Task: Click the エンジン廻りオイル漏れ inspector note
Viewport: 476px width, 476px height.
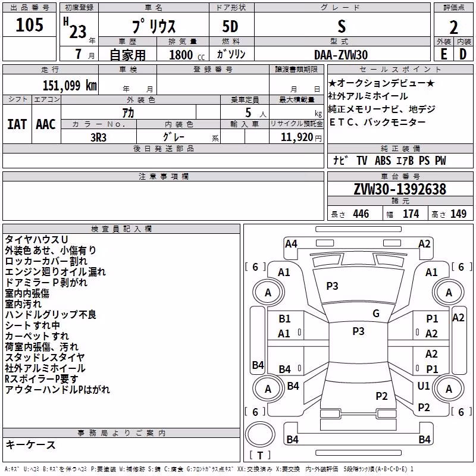Action: [55, 272]
